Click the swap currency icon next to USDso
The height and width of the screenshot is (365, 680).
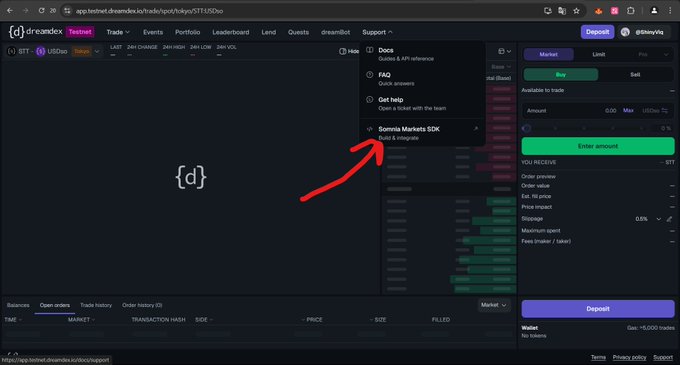tap(665, 111)
